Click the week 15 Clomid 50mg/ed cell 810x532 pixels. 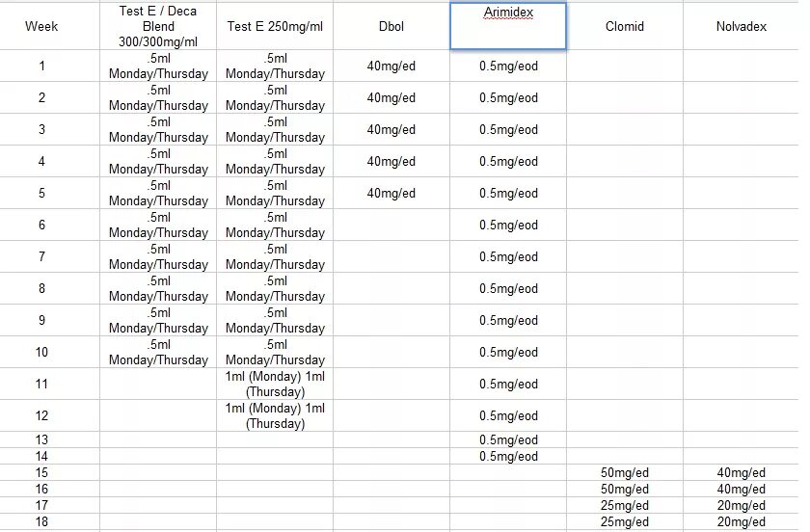[625, 472]
